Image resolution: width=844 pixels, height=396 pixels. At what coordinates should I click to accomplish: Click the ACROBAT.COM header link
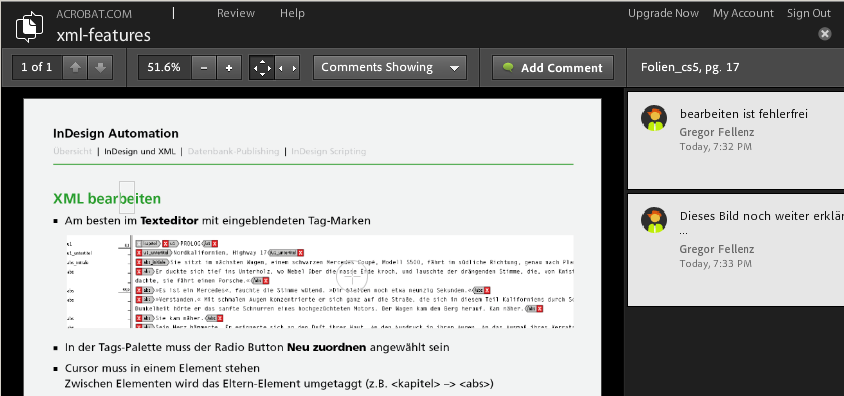click(94, 14)
